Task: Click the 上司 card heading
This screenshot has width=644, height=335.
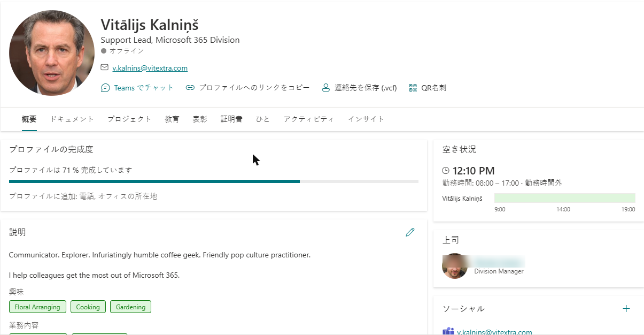Action: tap(451, 240)
